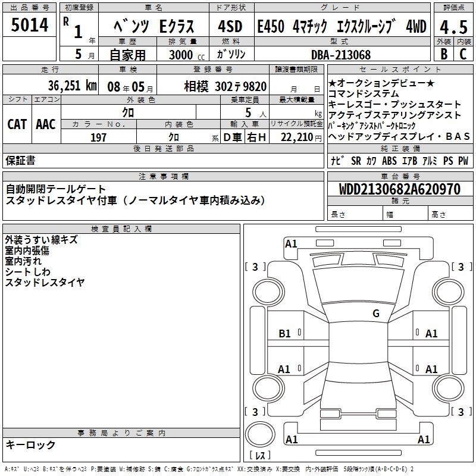Click the セールスポイント section header
The width and height of the screenshot is (476, 476).
400,69
